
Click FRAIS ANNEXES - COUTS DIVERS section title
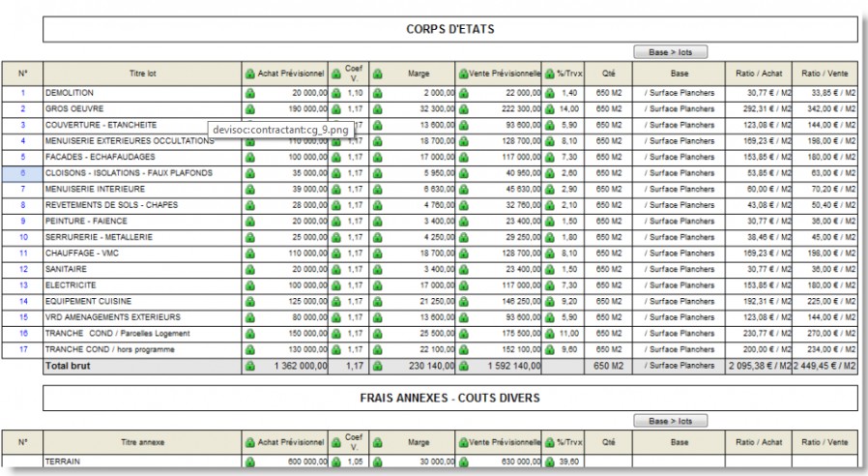tap(450, 399)
